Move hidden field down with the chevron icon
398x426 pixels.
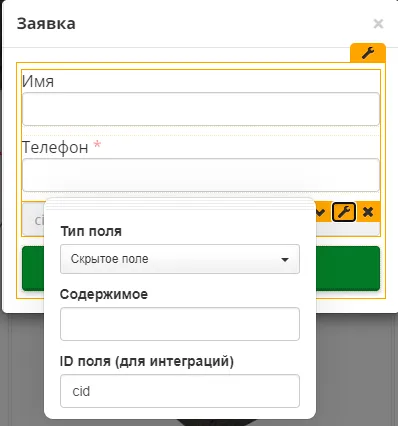(321, 212)
